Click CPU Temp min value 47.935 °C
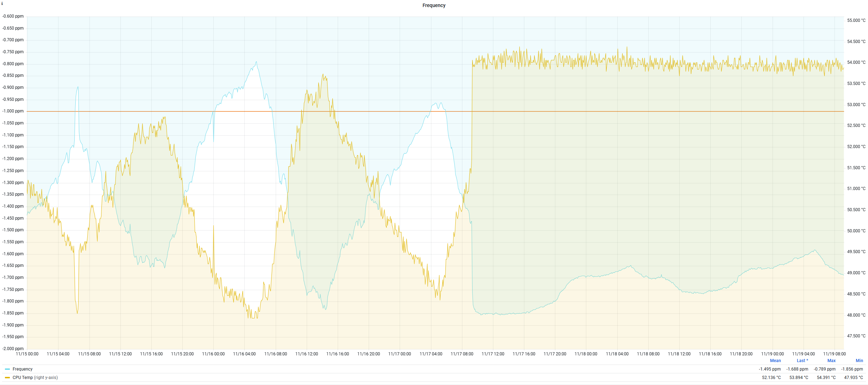Screen dimensions: 868x385 click(853, 378)
